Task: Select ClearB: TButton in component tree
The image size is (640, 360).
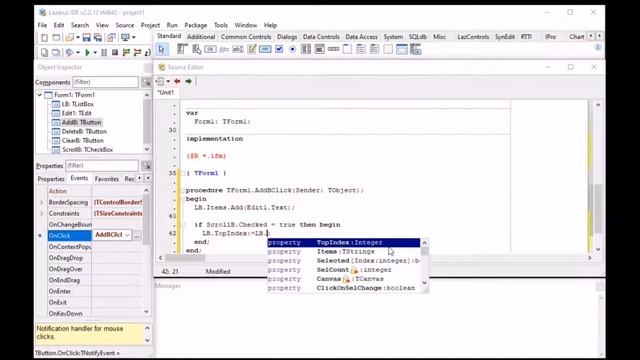Action: click(82, 140)
